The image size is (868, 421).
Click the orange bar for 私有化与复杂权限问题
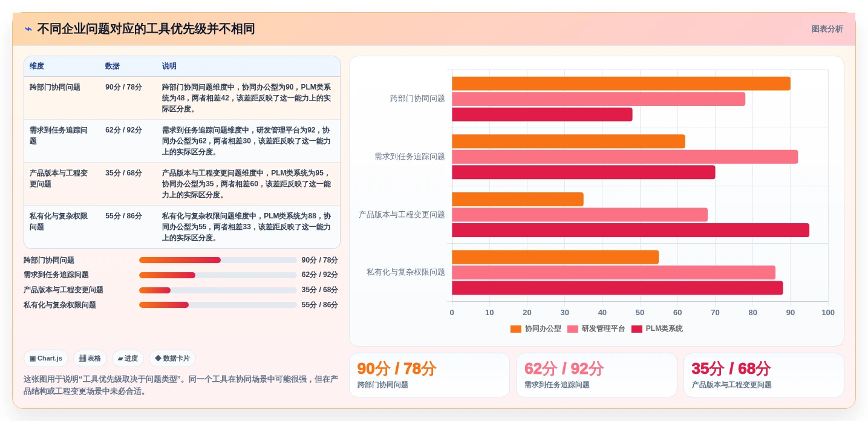[x=555, y=257]
